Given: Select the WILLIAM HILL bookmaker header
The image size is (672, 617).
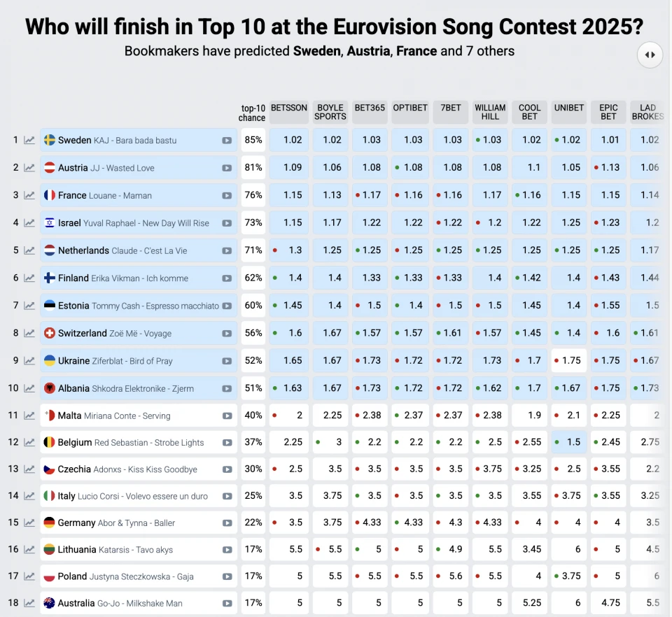Looking at the screenshot, I should click(490, 112).
